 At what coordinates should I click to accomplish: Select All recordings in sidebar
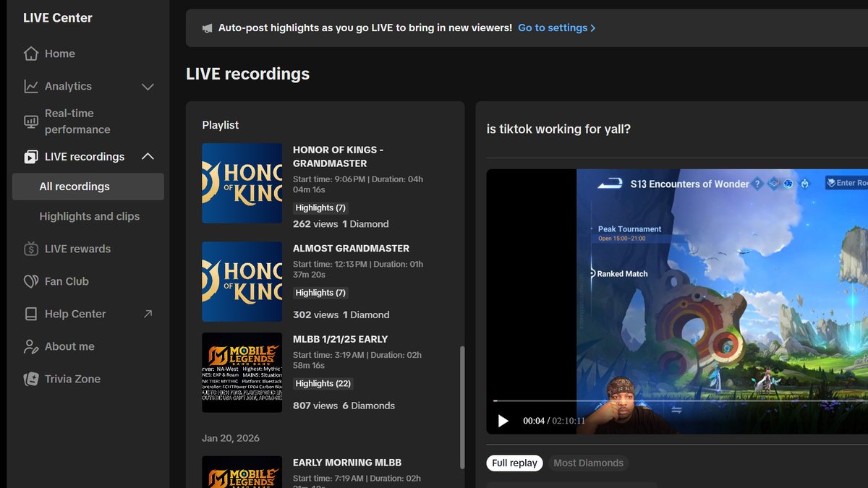point(88,187)
